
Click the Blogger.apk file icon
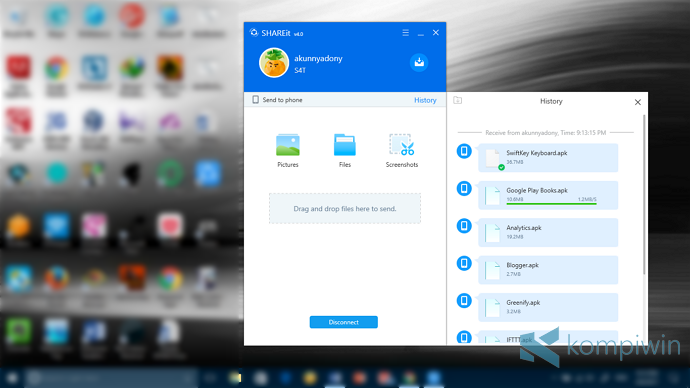point(492,271)
